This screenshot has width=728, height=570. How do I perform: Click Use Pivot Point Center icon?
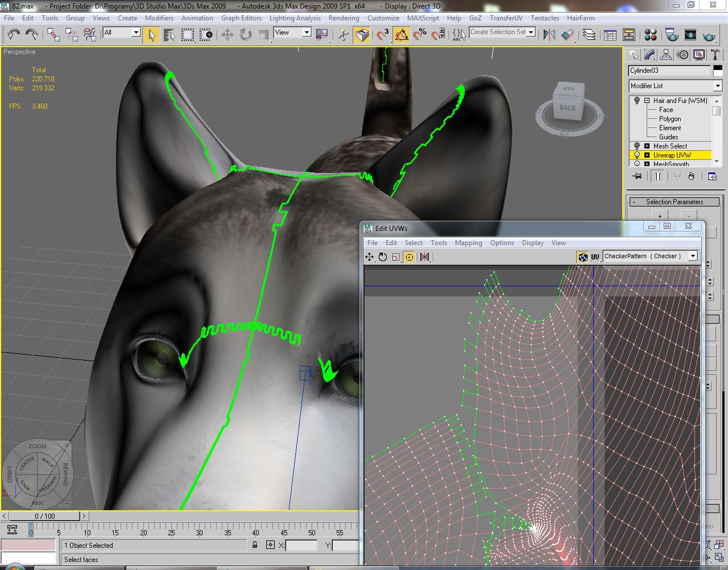322,35
